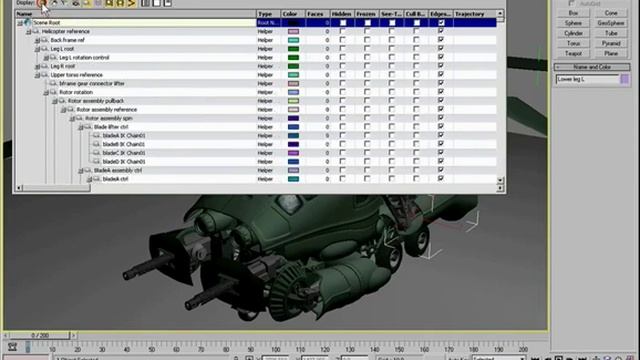Viewport: 640px width, 360px height.
Task: Uncheck Edges Only box for Upper torso reference
Action: 441,75
